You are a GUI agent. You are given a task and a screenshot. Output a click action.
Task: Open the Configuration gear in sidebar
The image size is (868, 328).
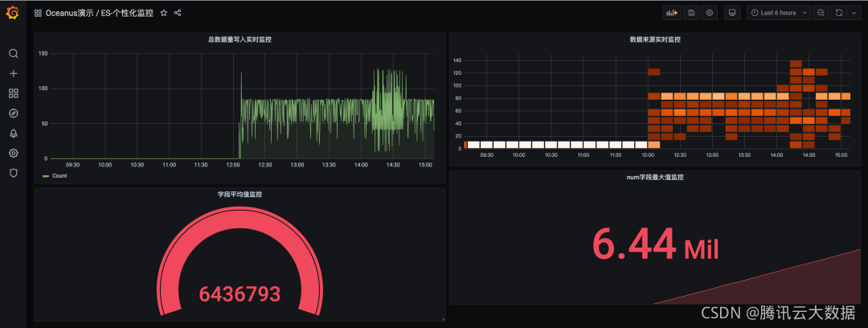(14, 154)
